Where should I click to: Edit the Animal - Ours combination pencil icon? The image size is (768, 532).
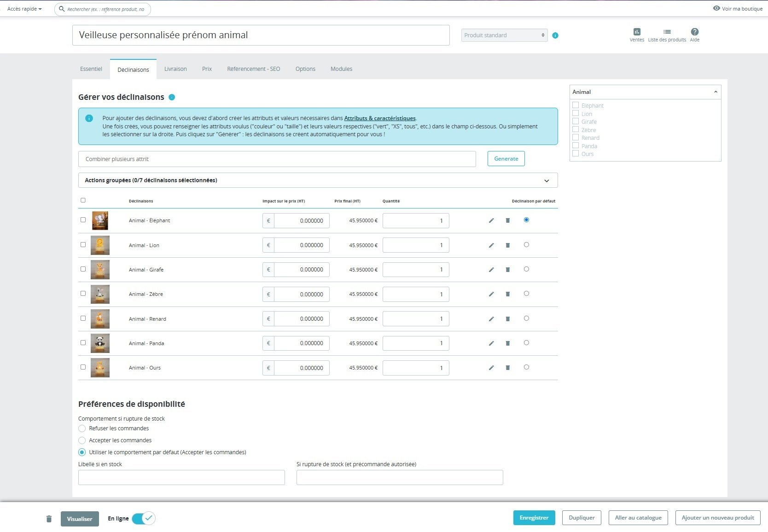(x=491, y=368)
